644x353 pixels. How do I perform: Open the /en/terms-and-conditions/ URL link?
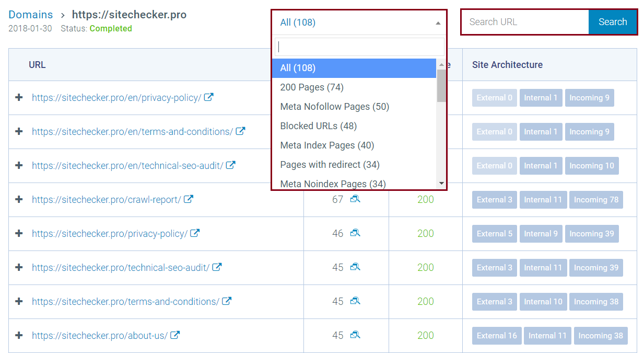(132, 132)
